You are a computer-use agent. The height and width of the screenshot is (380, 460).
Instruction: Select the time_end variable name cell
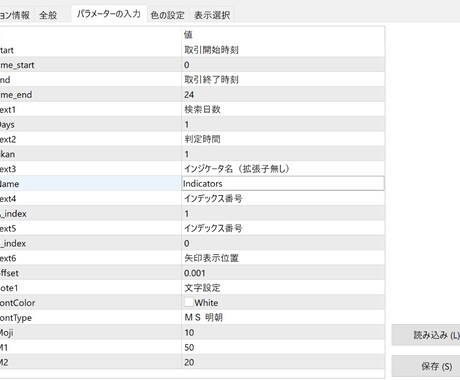90,94
